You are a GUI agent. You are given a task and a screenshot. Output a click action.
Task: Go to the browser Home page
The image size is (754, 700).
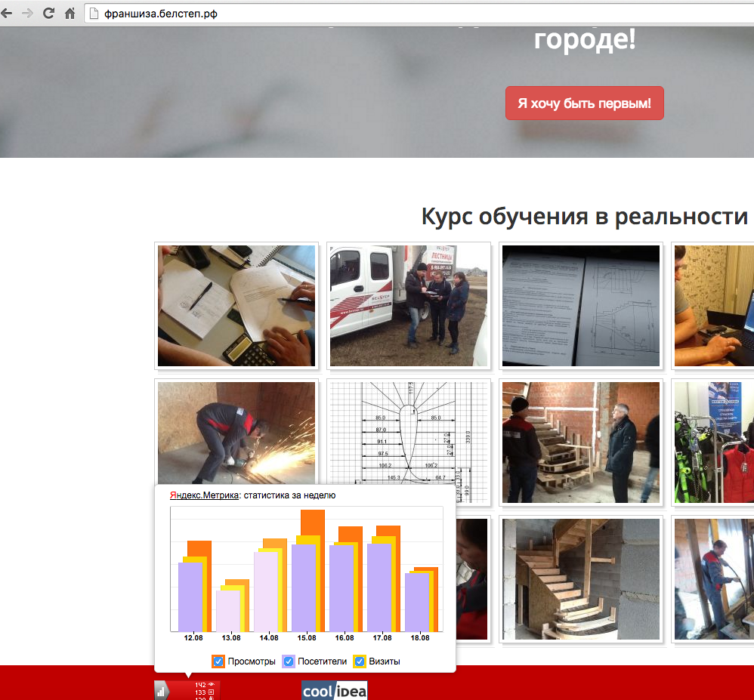point(70,14)
